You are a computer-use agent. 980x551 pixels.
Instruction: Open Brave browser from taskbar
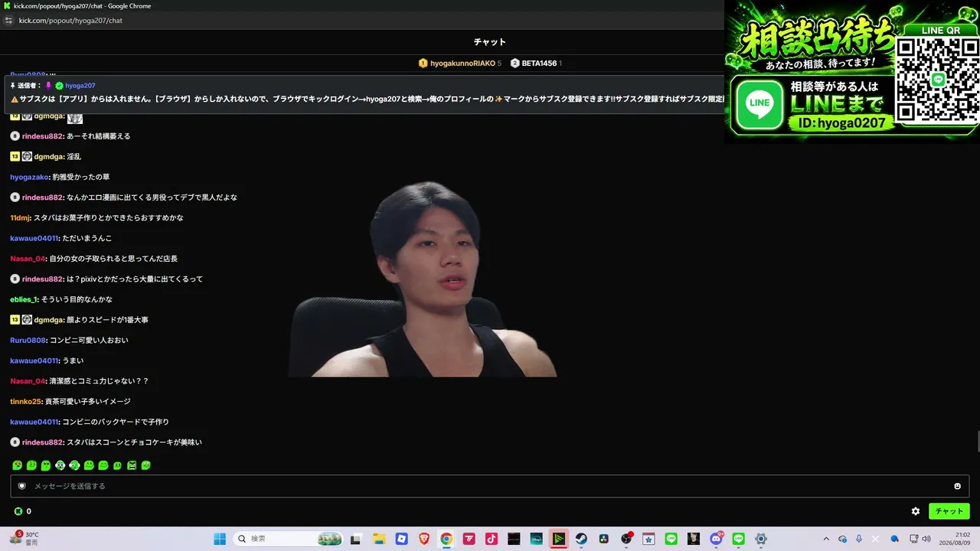424,539
